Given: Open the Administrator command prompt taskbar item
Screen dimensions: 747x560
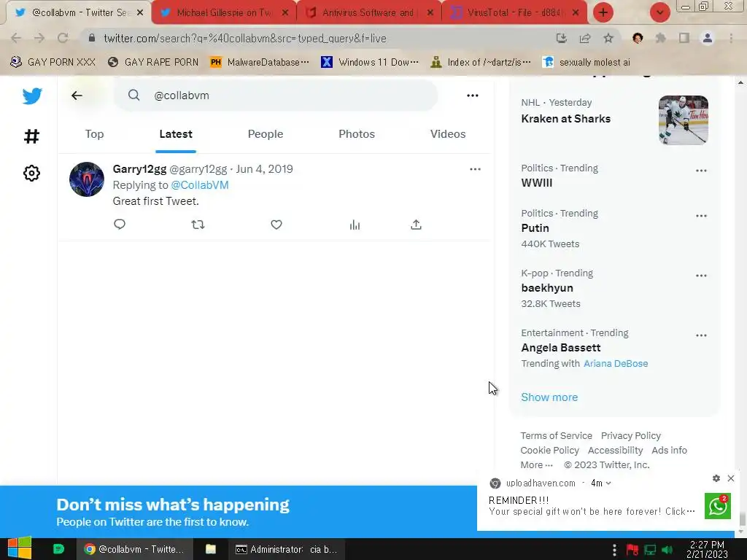Looking at the screenshot, I should point(286,550).
